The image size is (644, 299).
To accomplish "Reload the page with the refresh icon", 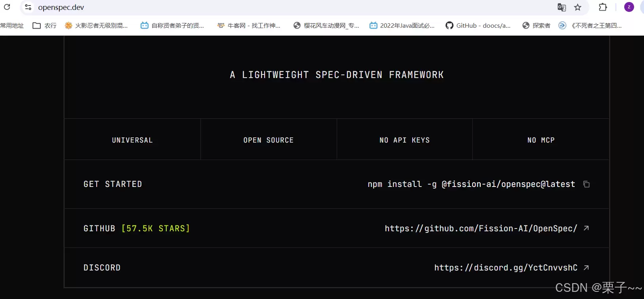I will pyautogui.click(x=7, y=7).
